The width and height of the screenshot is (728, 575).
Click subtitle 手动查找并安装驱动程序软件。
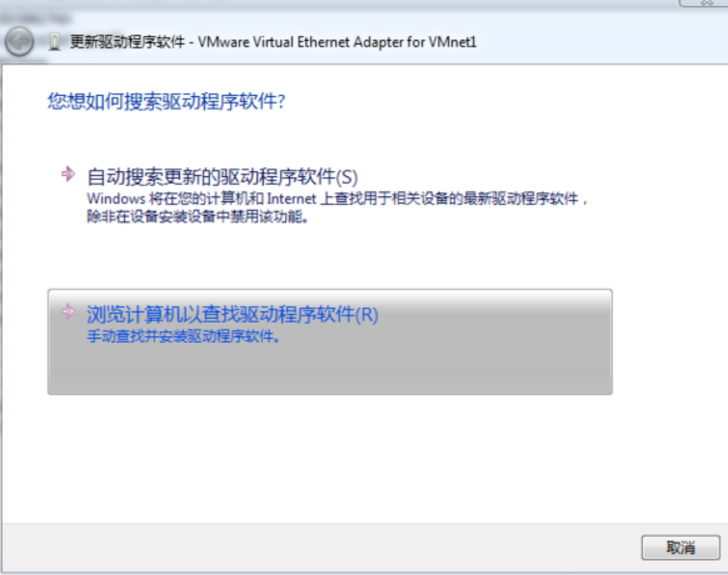[183, 335]
